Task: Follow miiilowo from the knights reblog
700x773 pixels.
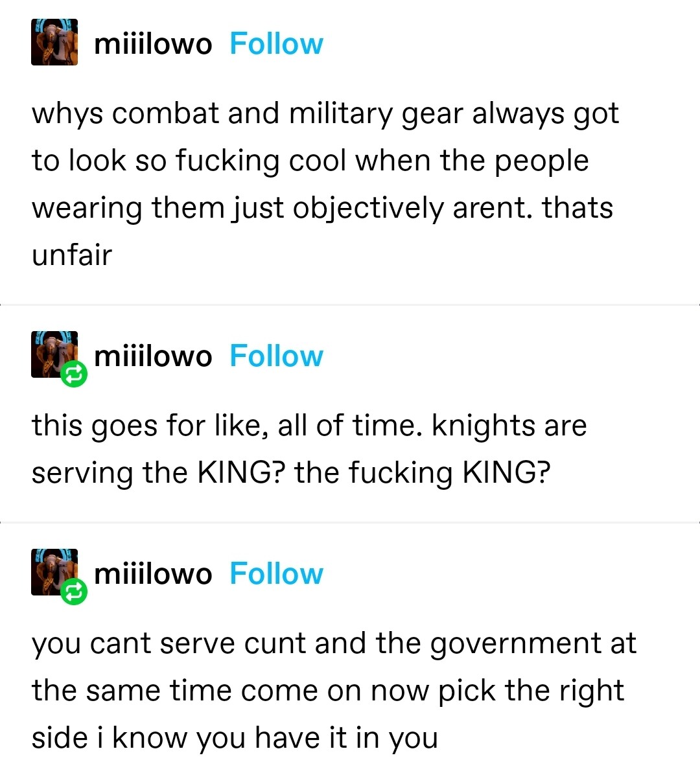Action: pyautogui.click(x=276, y=356)
